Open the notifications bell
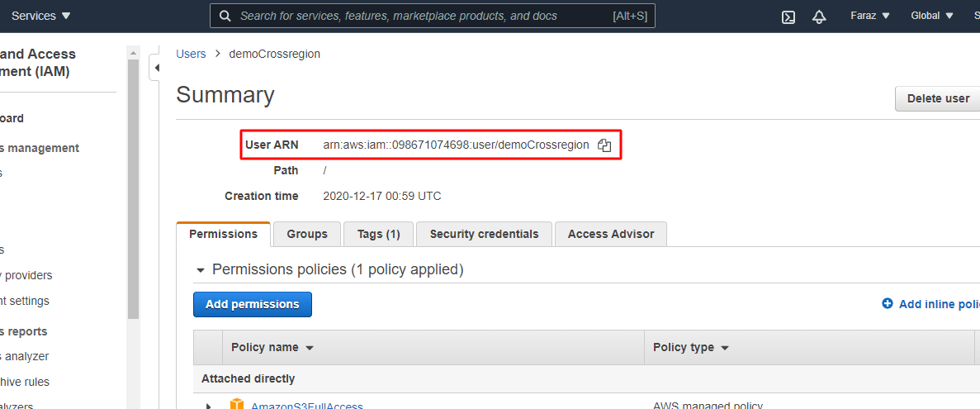Viewport: 980px width, 409px height. (x=819, y=17)
